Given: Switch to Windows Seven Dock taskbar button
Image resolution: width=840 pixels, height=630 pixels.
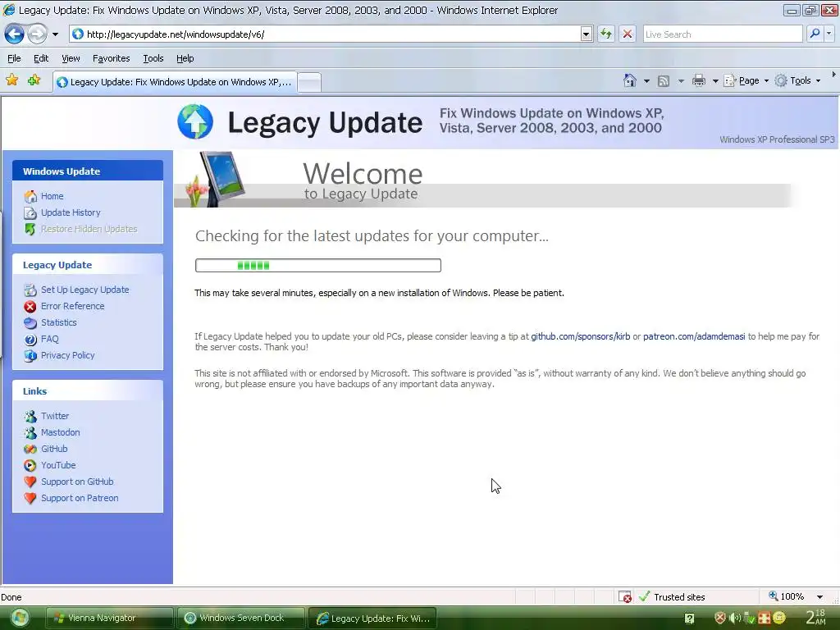Looking at the screenshot, I should pyautogui.click(x=241, y=619).
